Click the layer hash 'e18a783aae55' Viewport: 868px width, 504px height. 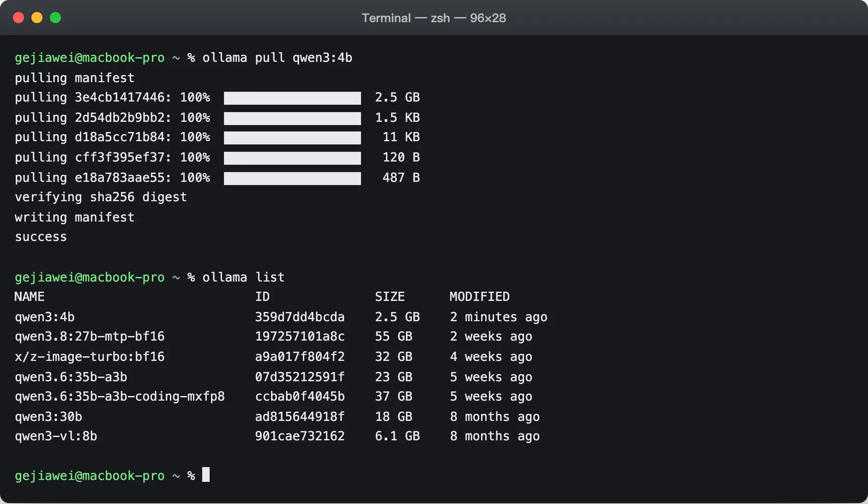[x=120, y=178]
